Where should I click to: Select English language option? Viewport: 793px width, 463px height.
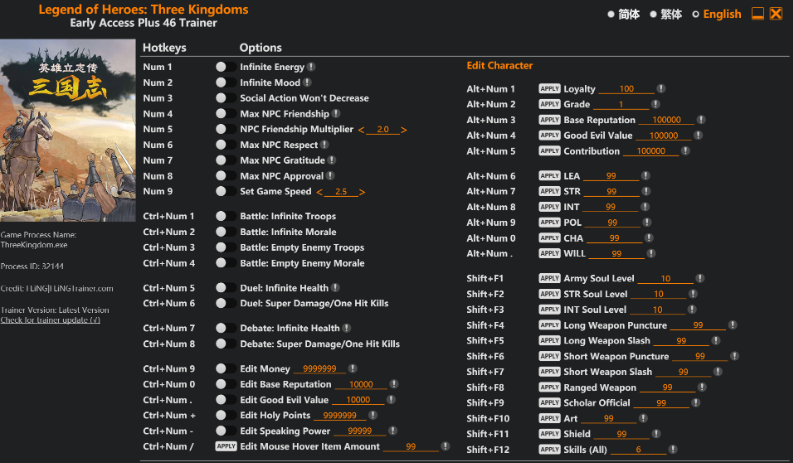[x=717, y=14]
